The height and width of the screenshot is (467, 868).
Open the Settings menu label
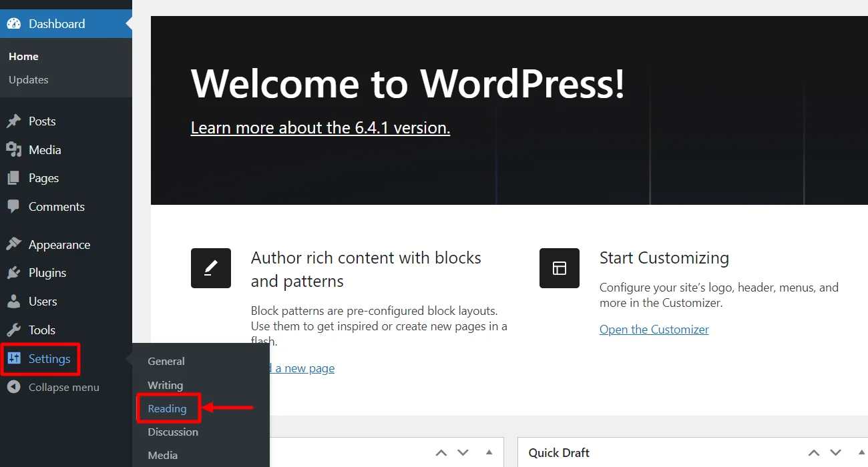tap(49, 359)
